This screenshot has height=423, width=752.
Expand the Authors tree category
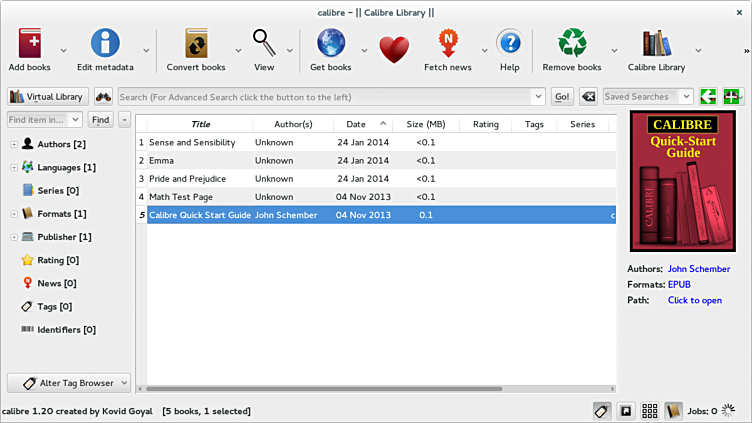[x=14, y=145]
